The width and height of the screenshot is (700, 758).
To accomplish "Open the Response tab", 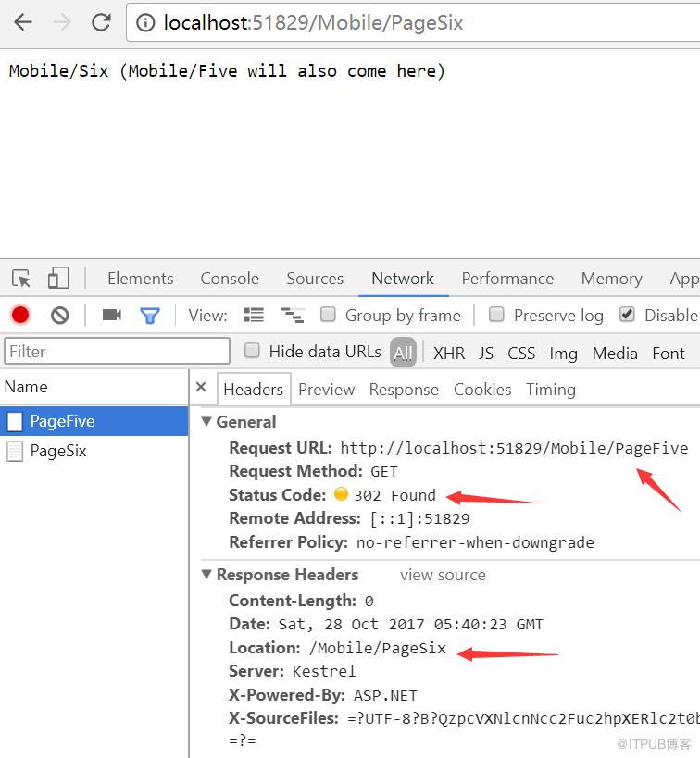I will (x=404, y=390).
